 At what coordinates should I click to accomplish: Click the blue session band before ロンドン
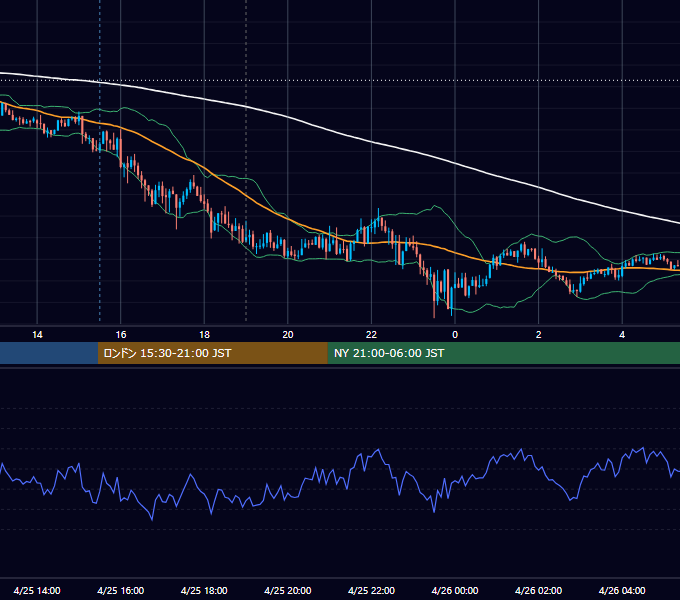tap(49, 353)
